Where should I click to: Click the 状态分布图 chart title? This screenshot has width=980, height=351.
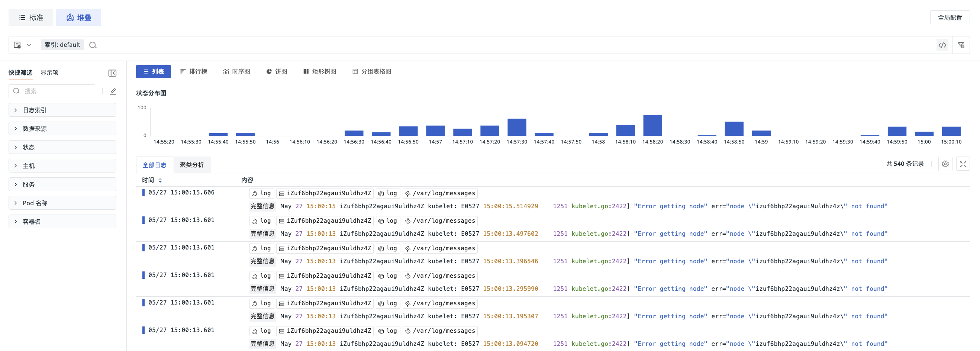[151, 93]
